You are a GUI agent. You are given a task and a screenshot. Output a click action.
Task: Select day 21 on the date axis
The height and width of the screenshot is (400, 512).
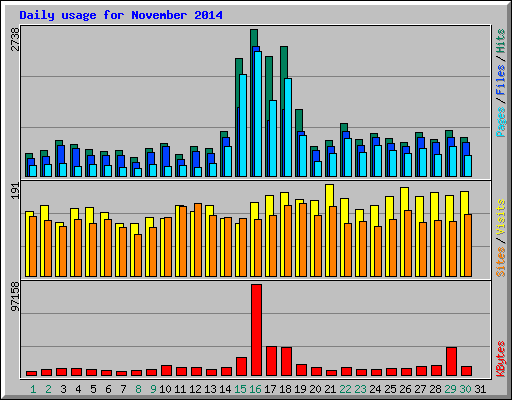pos(330,389)
